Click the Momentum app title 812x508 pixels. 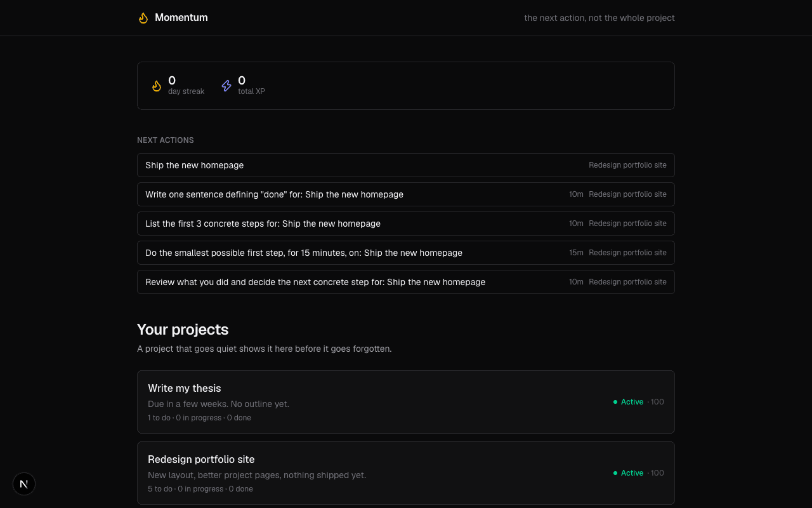tap(181, 18)
